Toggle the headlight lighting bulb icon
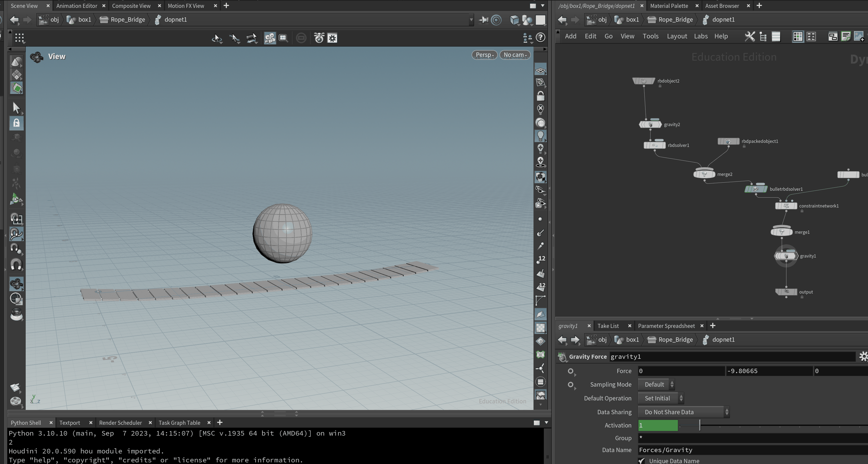The image size is (868, 464). tap(541, 136)
